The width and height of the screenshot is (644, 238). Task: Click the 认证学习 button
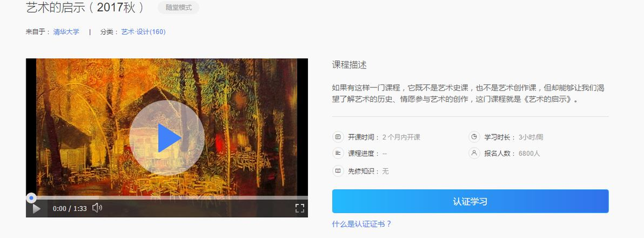[470, 202]
